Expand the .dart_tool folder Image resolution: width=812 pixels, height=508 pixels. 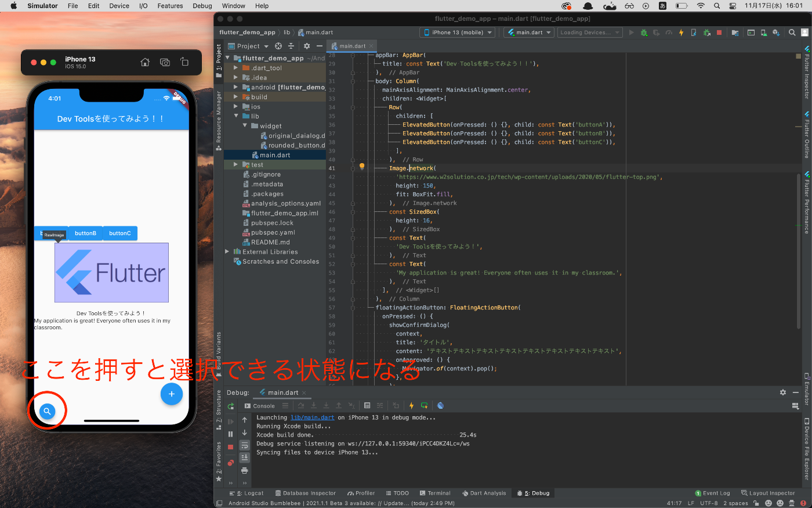click(236, 68)
